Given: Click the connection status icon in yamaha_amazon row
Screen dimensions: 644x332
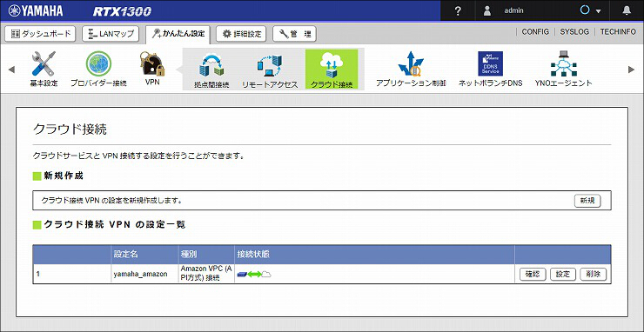Looking at the screenshot, I should (x=254, y=274).
